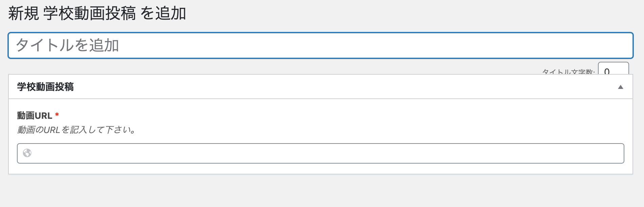Click the 学校動画投稿 metabox header title
This screenshot has width=644, height=207.
coord(45,87)
